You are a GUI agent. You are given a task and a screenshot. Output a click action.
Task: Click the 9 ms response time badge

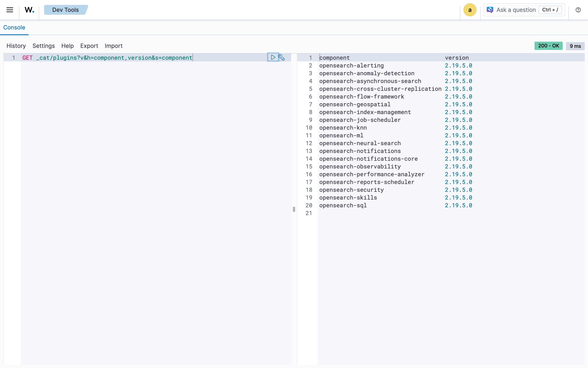click(575, 46)
